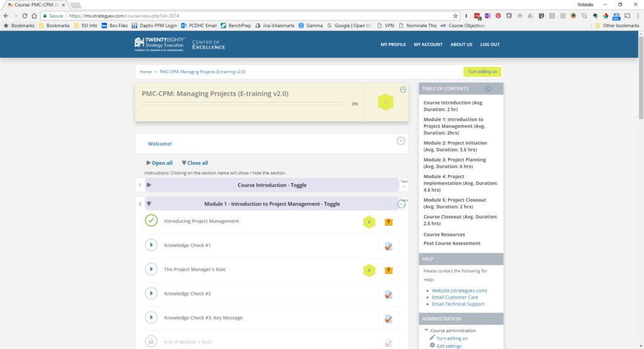Open the Welcome! section link
The image size is (644, 349).
click(x=160, y=144)
